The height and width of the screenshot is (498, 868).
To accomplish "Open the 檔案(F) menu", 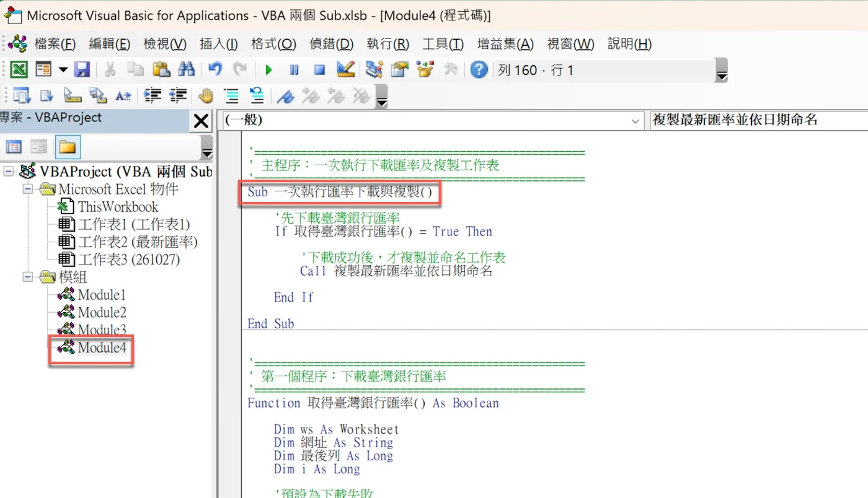I will pyautogui.click(x=55, y=44).
